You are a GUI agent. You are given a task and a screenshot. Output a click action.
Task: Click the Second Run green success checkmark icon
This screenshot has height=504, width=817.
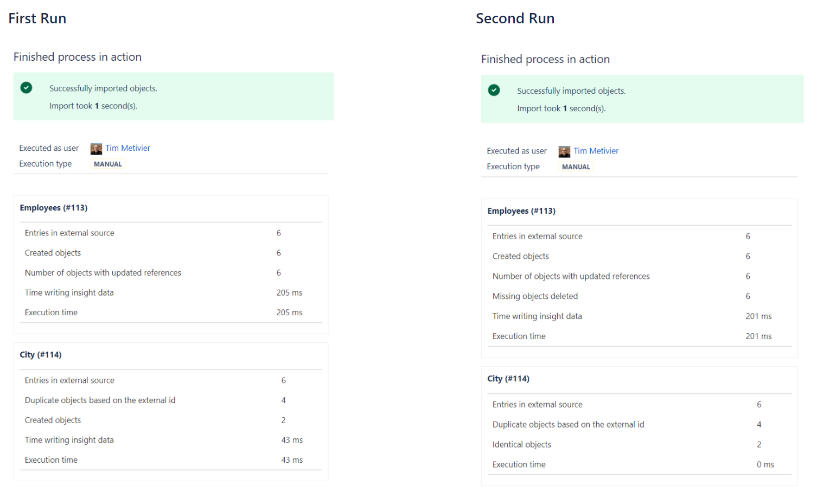[494, 90]
